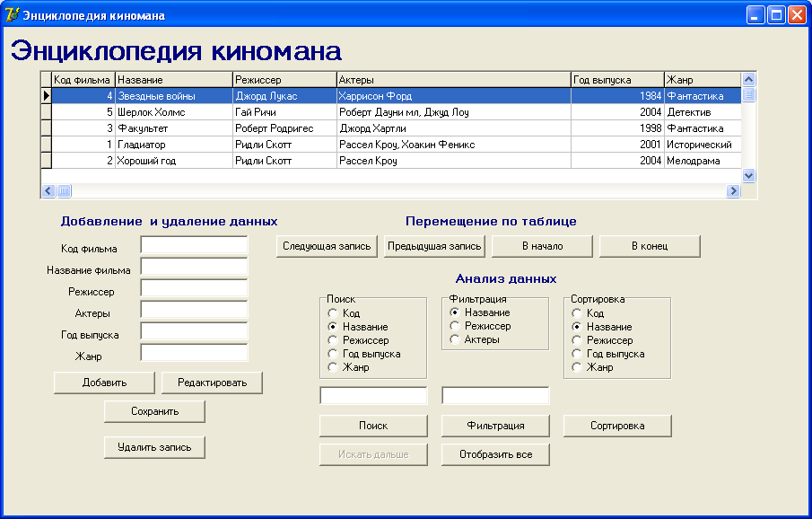Click the Гай Ричи director cell
The height and width of the screenshot is (519, 812).
[x=284, y=112]
